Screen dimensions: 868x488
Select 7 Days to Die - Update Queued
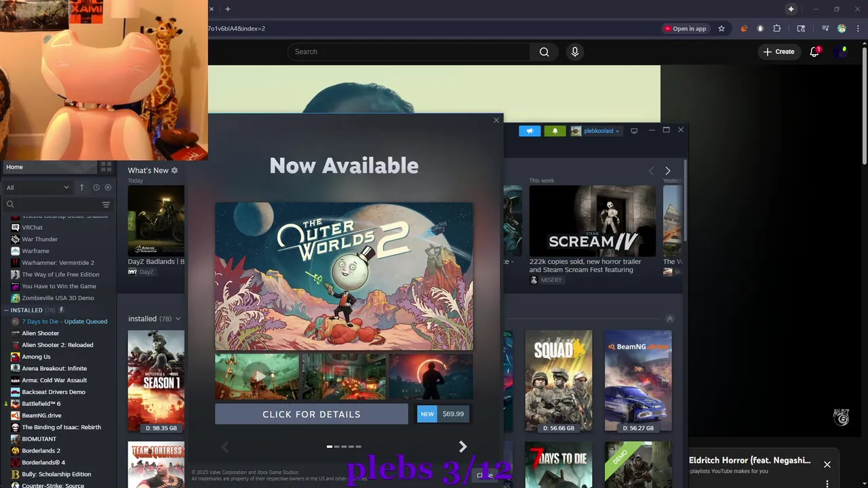click(x=64, y=321)
